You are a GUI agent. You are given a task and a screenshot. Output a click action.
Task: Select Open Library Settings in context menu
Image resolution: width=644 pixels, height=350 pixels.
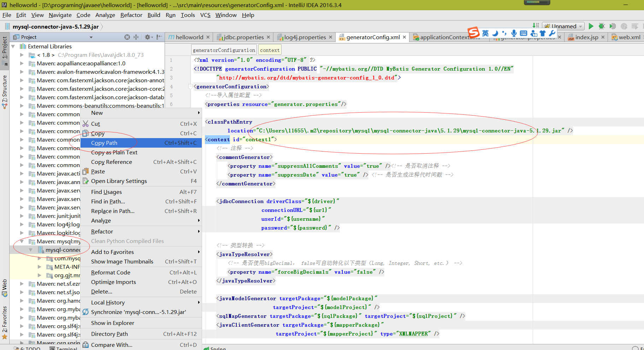click(141, 181)
